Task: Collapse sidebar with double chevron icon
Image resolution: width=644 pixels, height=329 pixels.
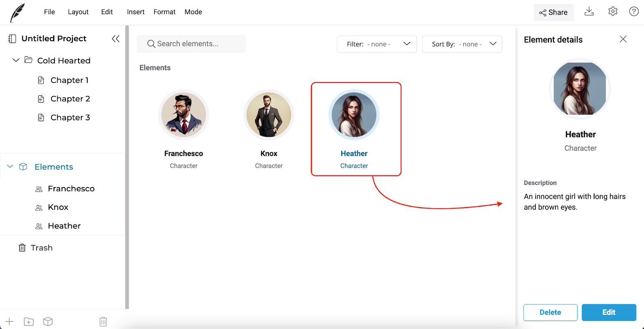Action: pos(116,39)
